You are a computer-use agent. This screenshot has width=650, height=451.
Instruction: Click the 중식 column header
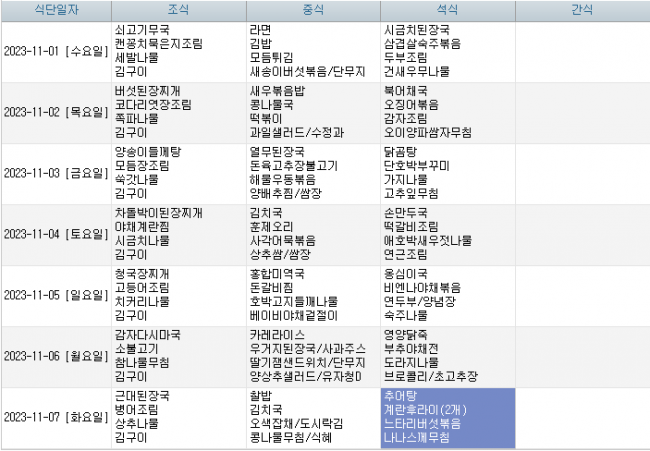point(312,10)
